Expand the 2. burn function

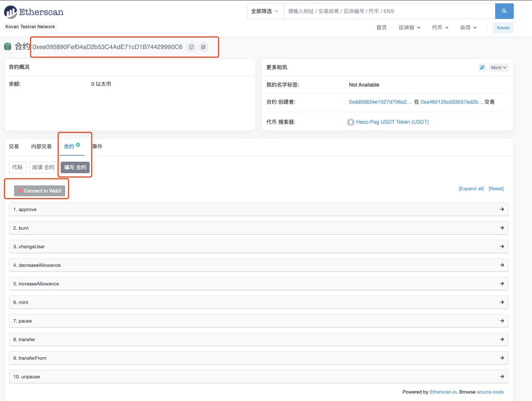tap(259, 228)
